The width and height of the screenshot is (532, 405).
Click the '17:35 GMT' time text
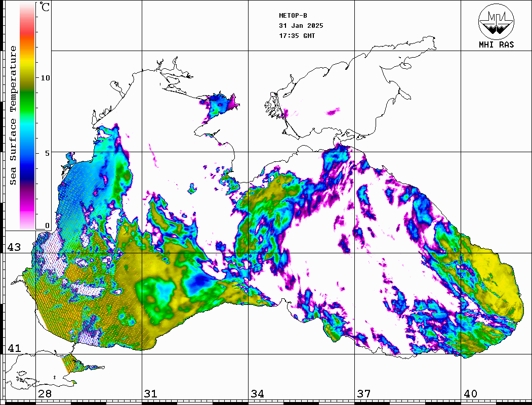pos(297,35)
